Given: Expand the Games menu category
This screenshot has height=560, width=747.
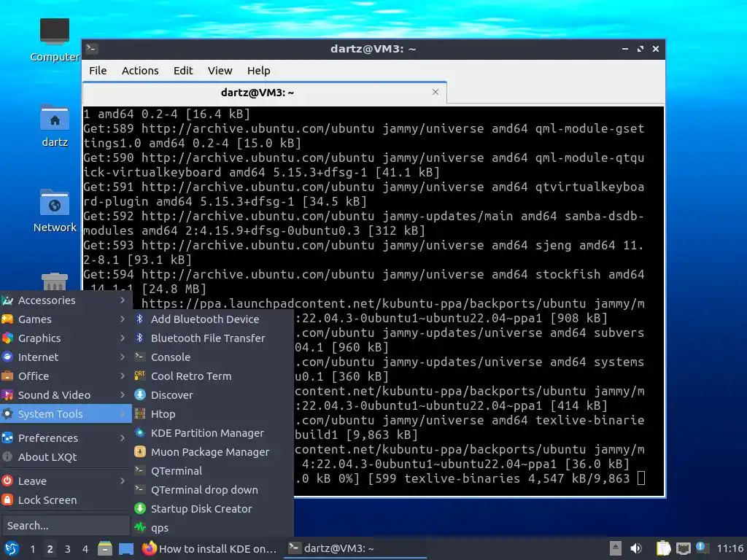Looking at the screenshot, I should click(65, 319).
